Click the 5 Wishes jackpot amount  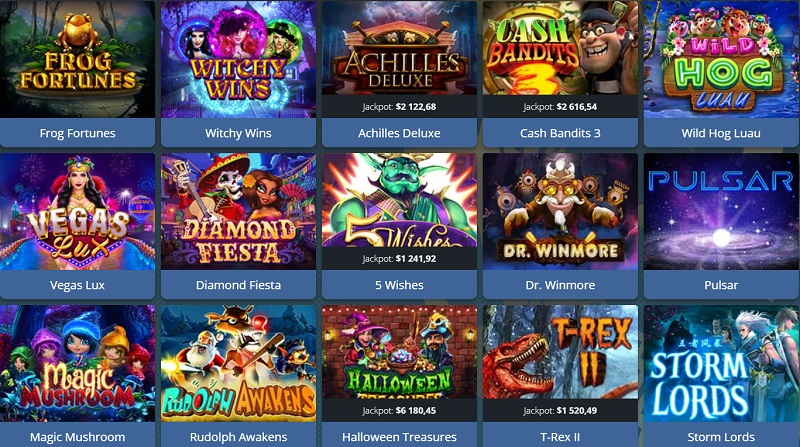pos(416,259)
